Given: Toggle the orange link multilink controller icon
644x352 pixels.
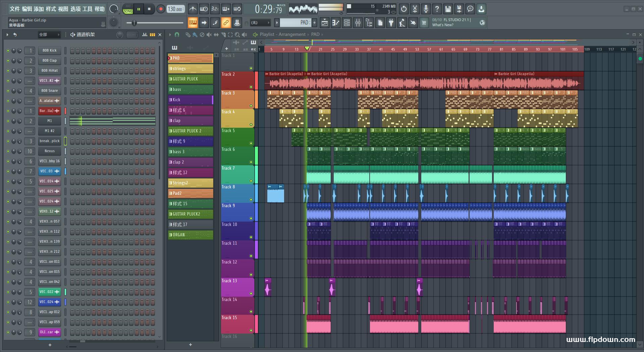Looking at the screenshot, I should pyautogui.click(x=226, y=23).
